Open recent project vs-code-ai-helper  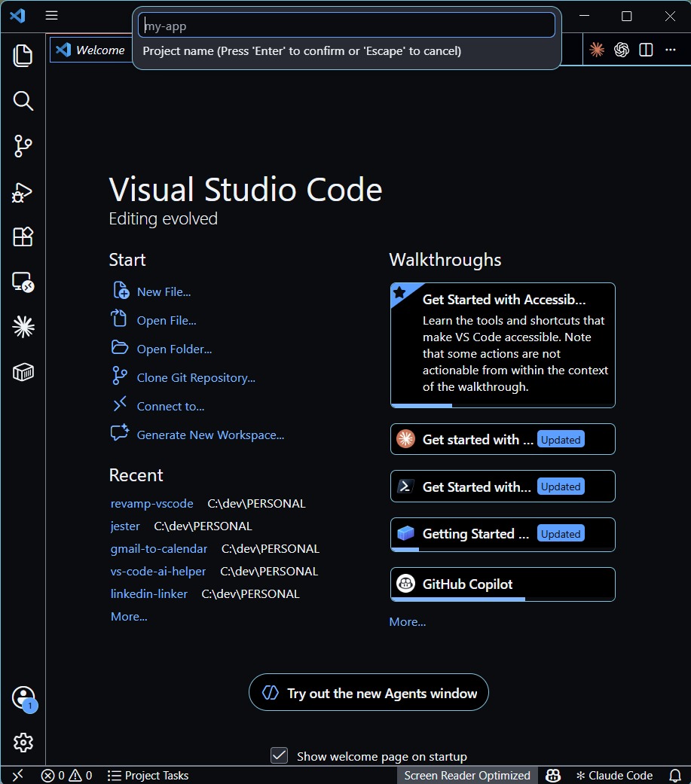tap(158, 571)
